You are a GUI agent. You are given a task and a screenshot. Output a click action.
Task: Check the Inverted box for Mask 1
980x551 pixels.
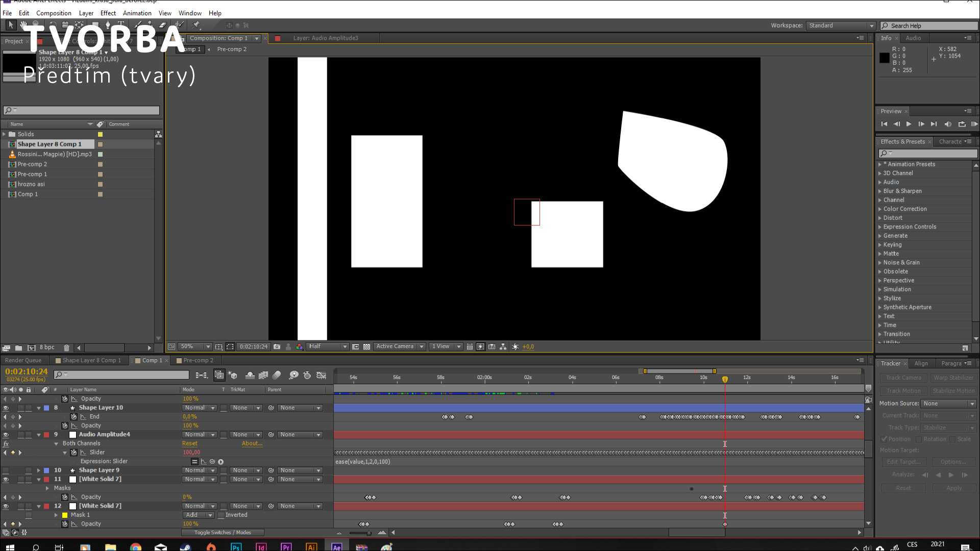coord(221,515)
